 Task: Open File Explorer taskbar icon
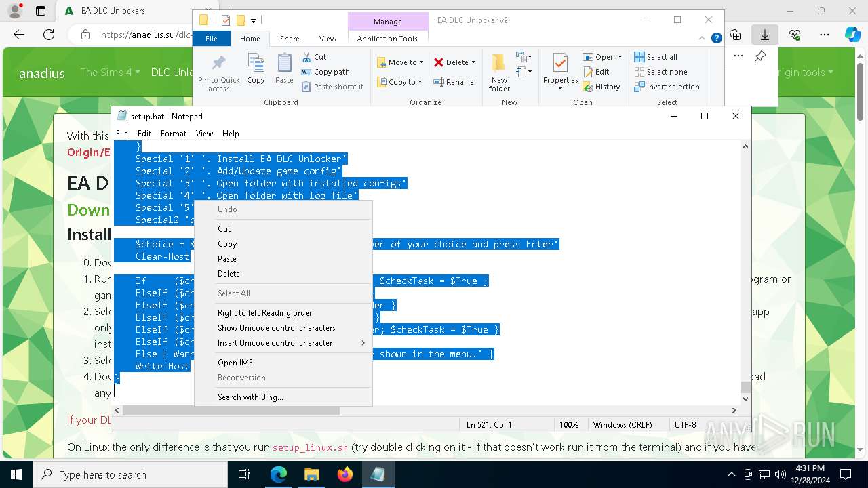(311, 474)
